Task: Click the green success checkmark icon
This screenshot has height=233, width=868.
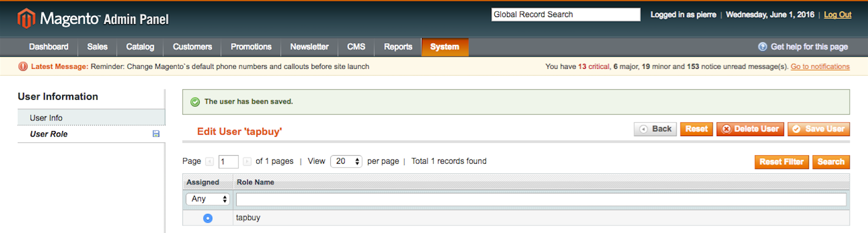Action: 195,102
